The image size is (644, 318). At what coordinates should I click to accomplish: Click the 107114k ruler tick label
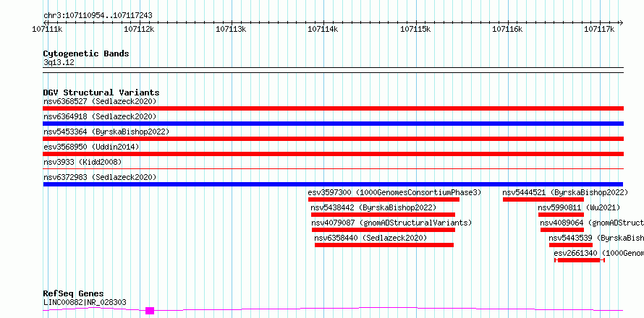click(x=323, y=29)
